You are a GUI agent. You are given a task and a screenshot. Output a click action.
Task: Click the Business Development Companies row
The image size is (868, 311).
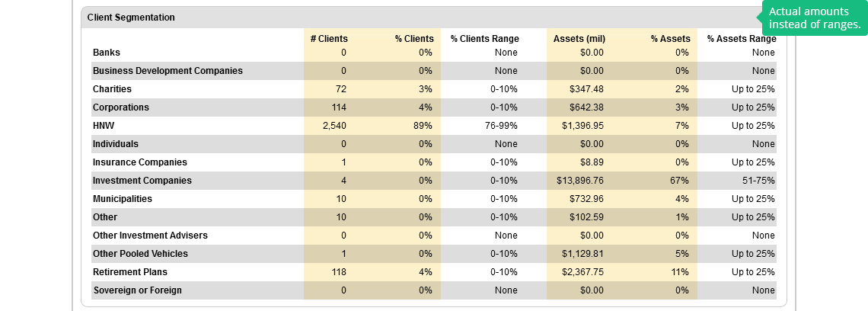click(168, 71)
